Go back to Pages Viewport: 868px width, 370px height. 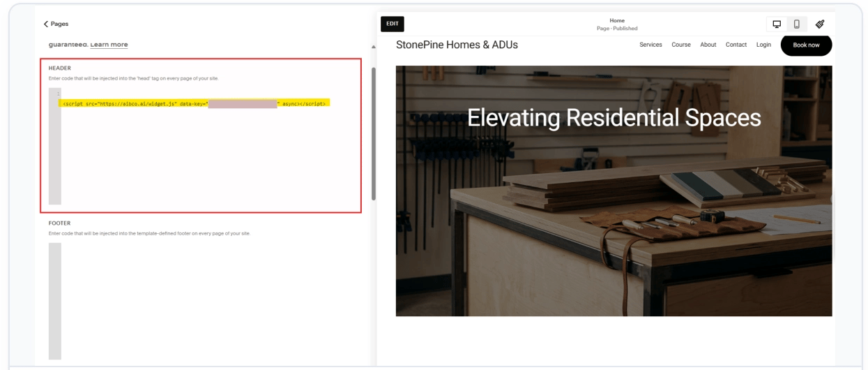[x=56, y=24]
